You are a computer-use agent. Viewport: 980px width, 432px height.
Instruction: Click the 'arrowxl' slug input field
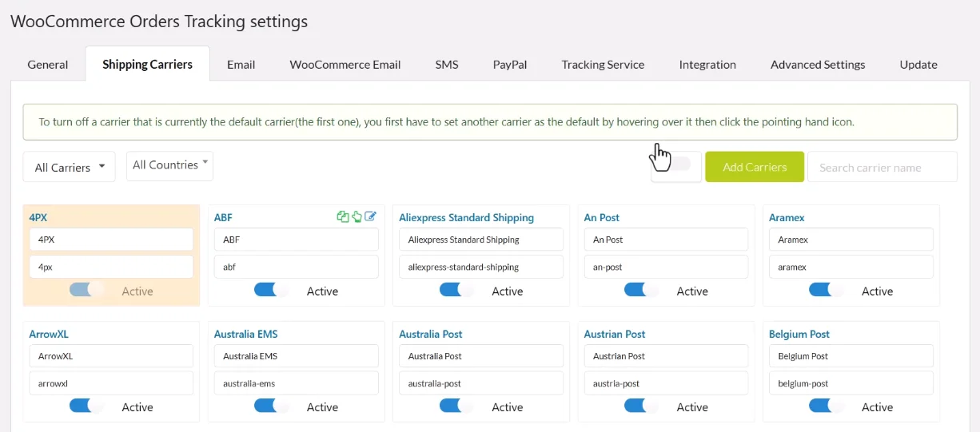(x=111, y=383)
